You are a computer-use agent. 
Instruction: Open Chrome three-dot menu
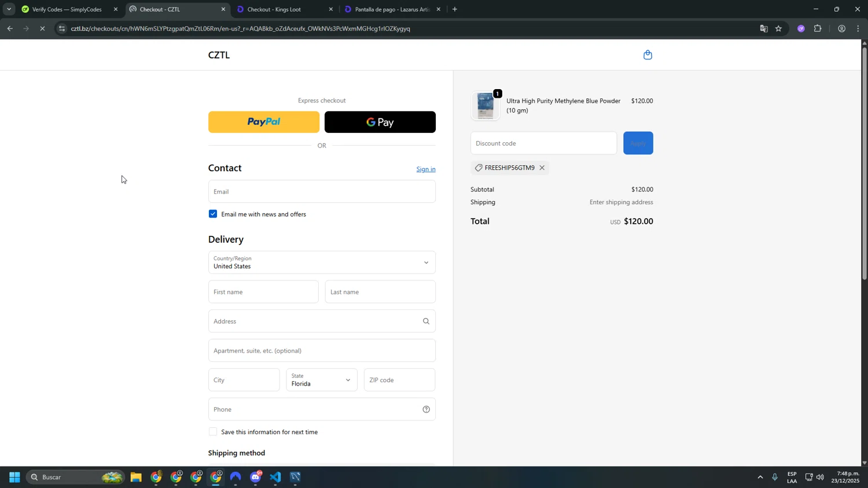pos(858,28)
